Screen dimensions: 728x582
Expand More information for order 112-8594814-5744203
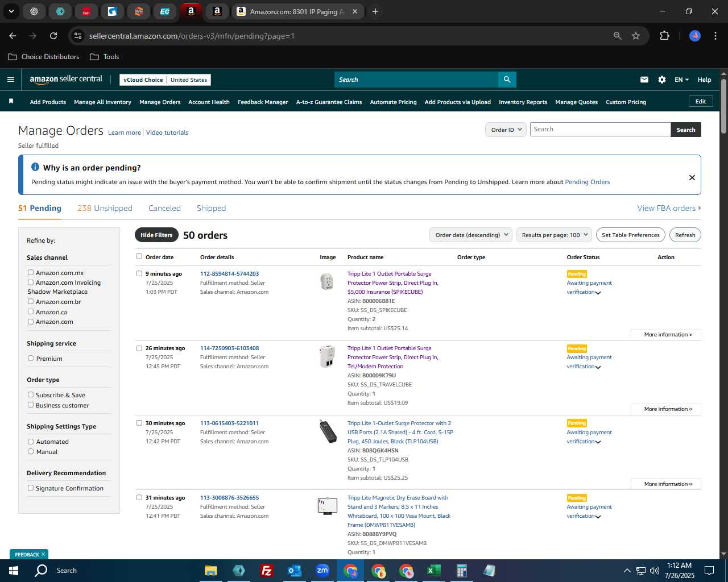tap(665, 335)
